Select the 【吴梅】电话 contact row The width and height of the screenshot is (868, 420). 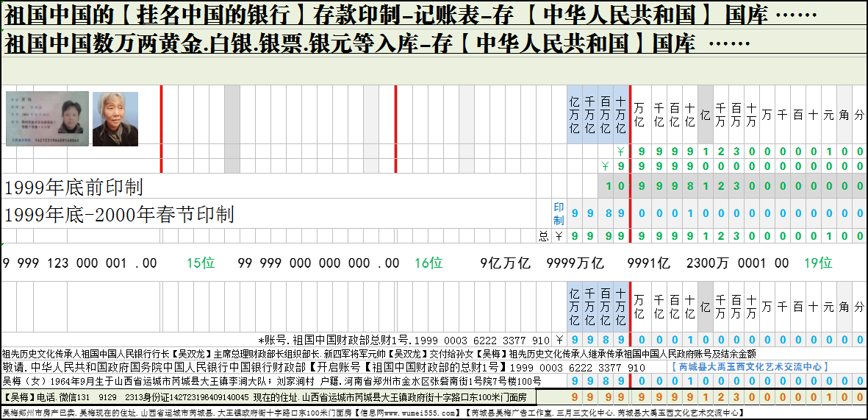coord(265,397)
